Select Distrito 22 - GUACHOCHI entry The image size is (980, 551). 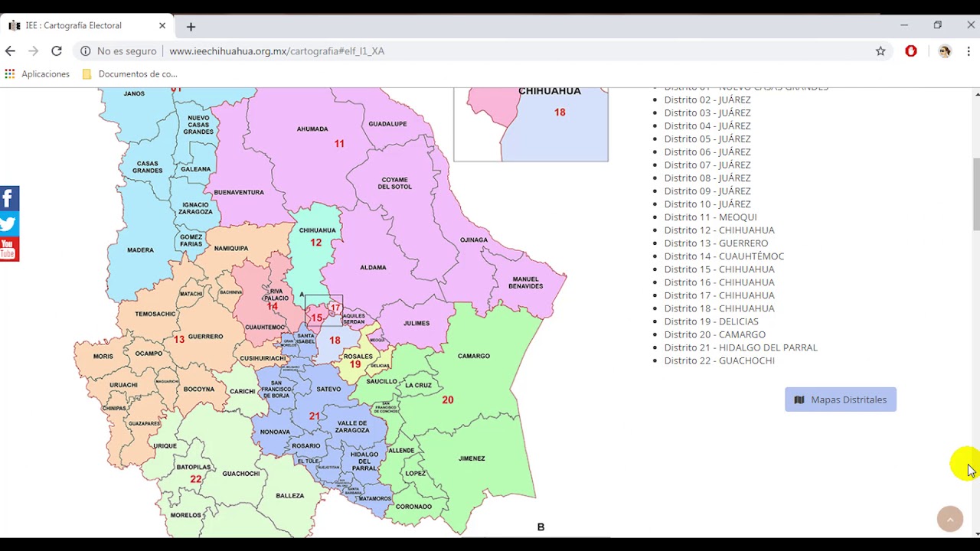(x=719, y=360)
